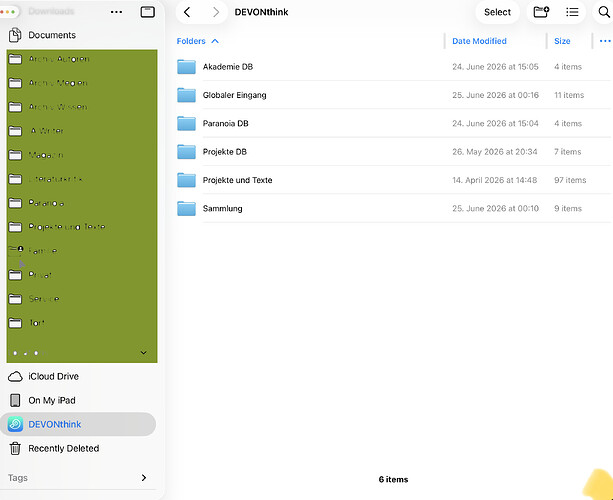Open the Akademie DB folder name

click(228, 67)
